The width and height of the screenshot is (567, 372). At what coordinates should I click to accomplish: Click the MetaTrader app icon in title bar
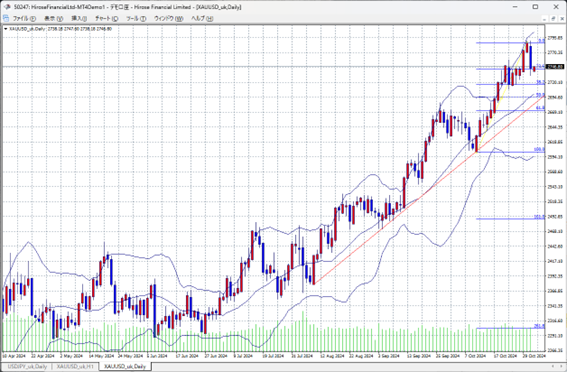click(x=7, y=7)
